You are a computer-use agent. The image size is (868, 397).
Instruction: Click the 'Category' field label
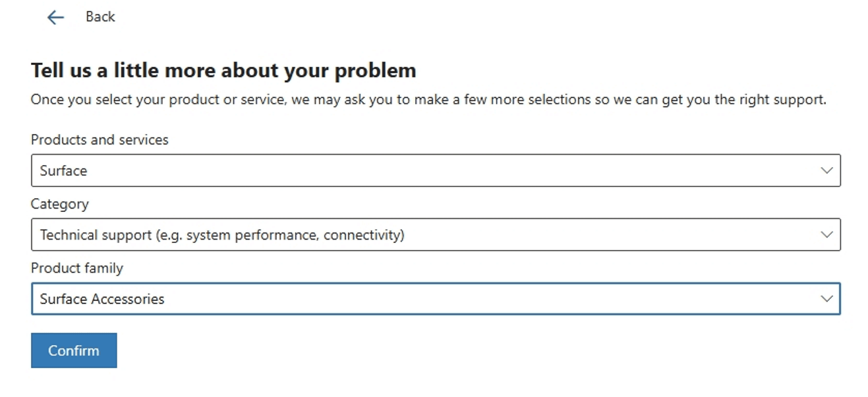pos(60,204)
